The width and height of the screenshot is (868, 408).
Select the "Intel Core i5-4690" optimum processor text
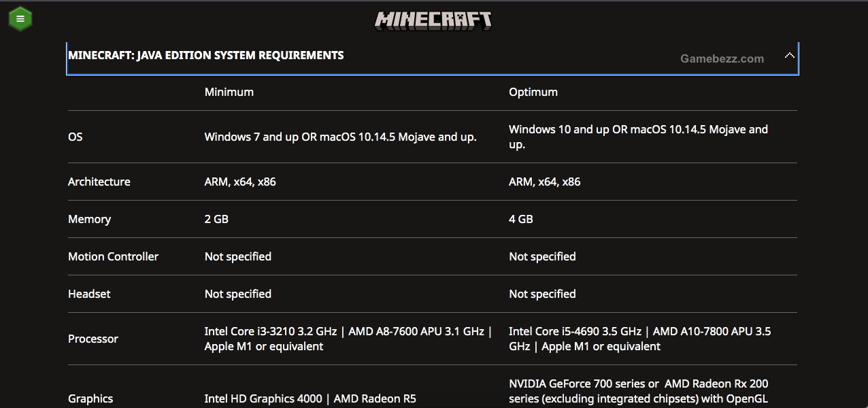[x=640, y=339]
